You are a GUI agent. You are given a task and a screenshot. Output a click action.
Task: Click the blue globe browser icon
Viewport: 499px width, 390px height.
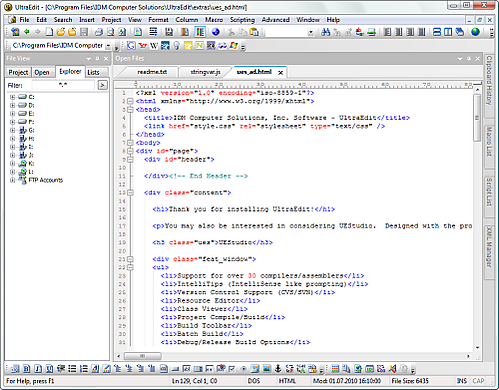pos(216,32)
